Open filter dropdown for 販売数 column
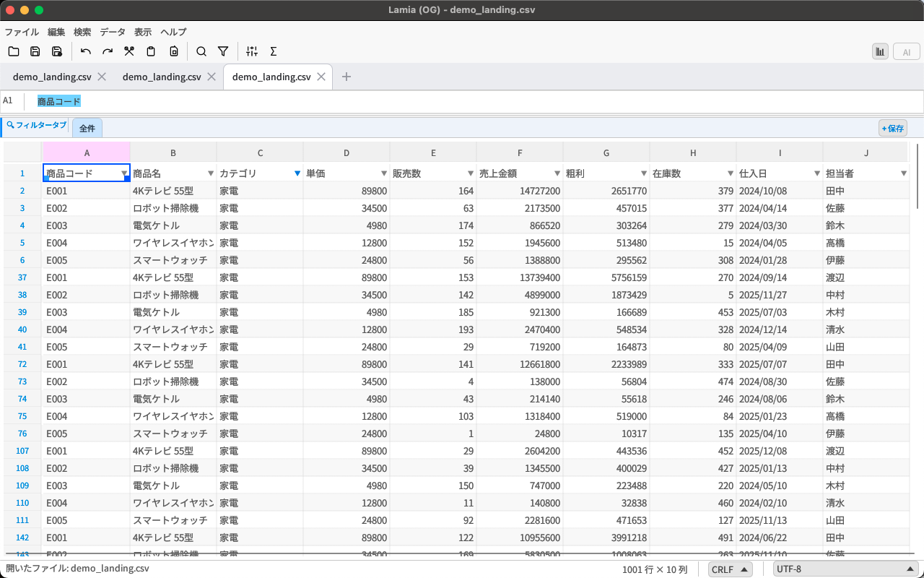 click(x=471, y=173)
